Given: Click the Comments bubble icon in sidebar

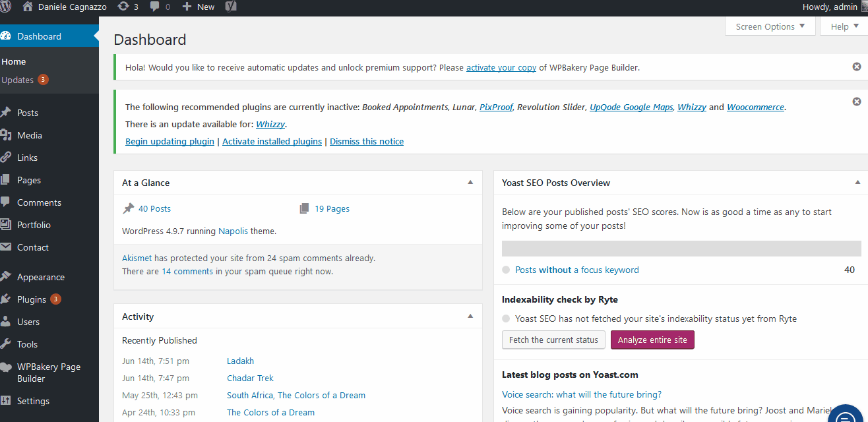Looking at the screenshot, I should click(x=5, y=202).
